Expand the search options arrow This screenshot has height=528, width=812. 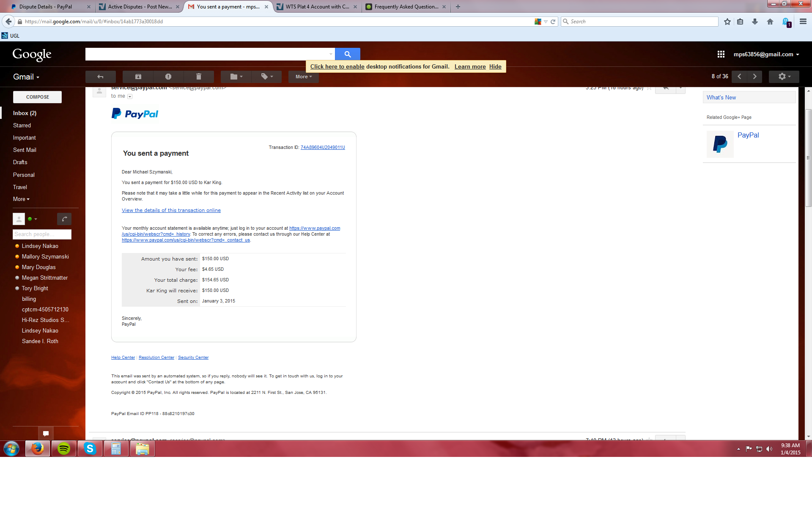331,54
